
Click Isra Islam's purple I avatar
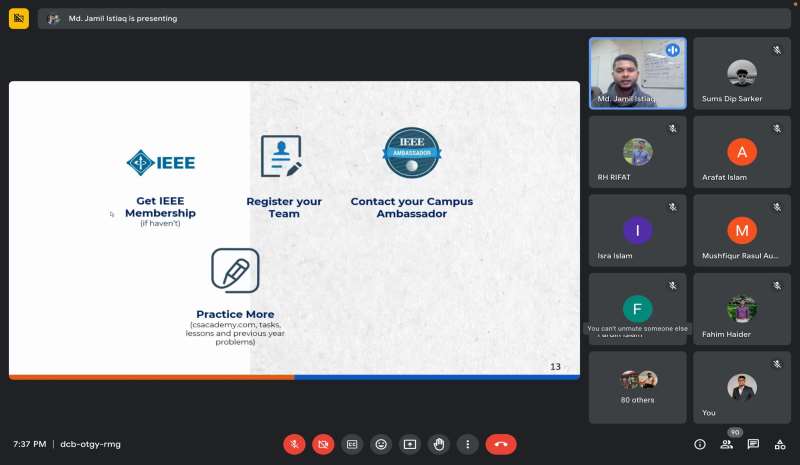tap(638, 230)
